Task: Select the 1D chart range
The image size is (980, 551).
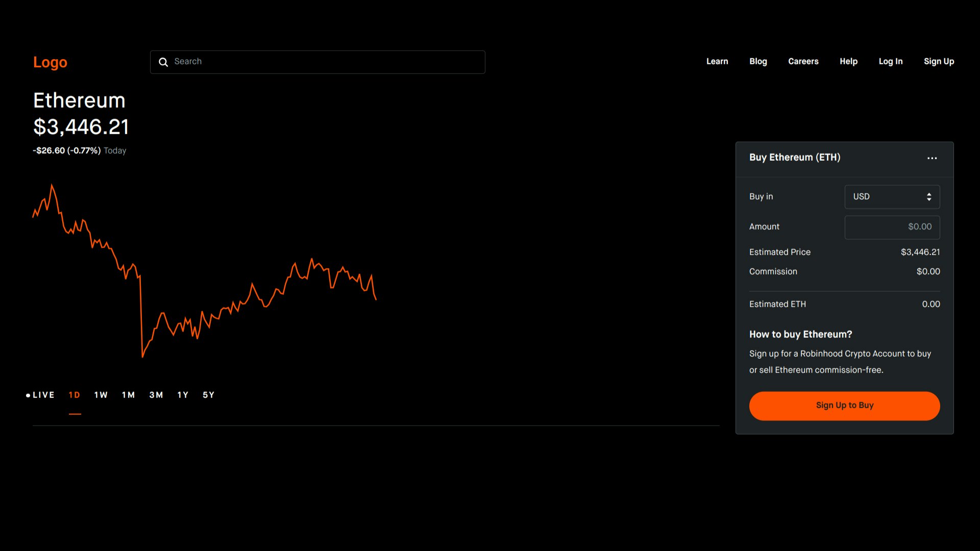Action: point(75,394)
